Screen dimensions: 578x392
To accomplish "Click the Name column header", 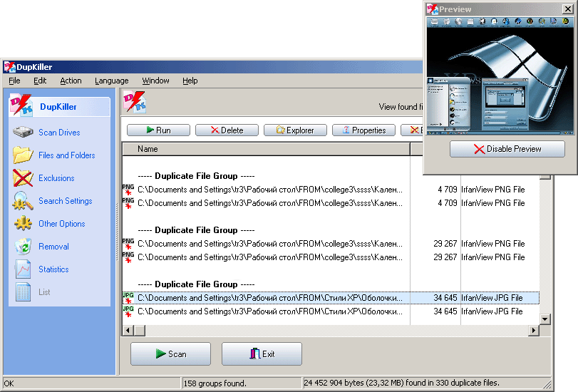I will [266, 149].
